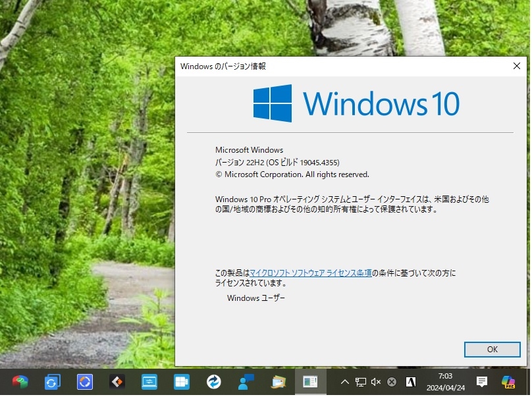This screenshot has height=397, width=532.
Task: Open the purple circular-arrows taskbar icon
Action: point(85,383)
